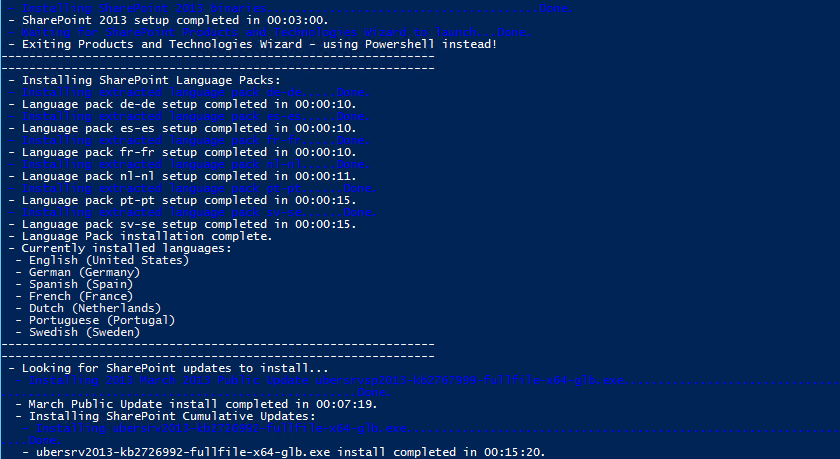Select the 'Language pack de-de setup completed' line
Image resolution: width=840 pixels, height=459 pixels.
tap(183, 104)
